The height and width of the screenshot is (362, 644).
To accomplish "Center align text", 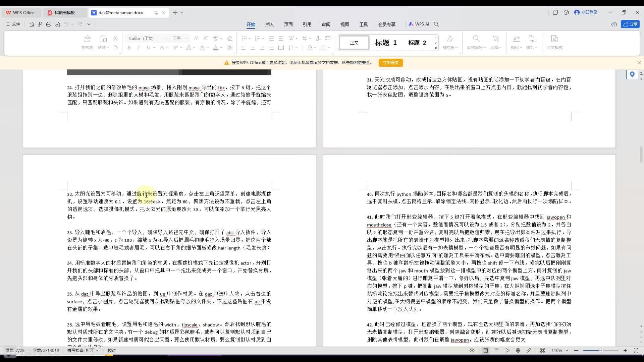I will [x=253, y=48].
